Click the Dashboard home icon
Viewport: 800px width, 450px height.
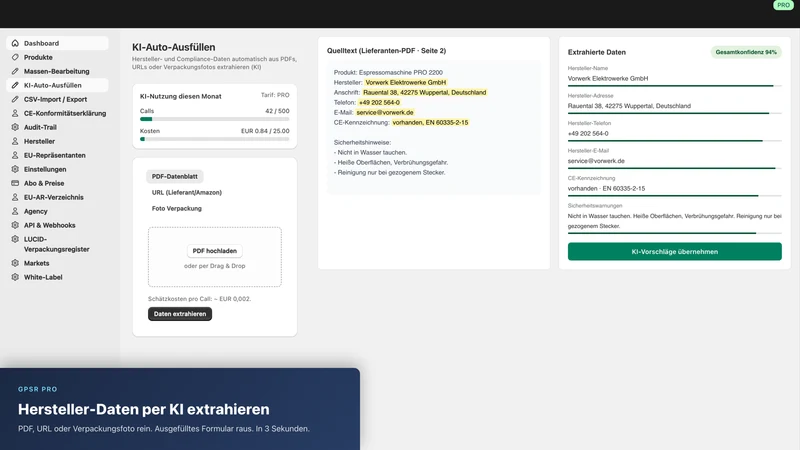(15, 43)
